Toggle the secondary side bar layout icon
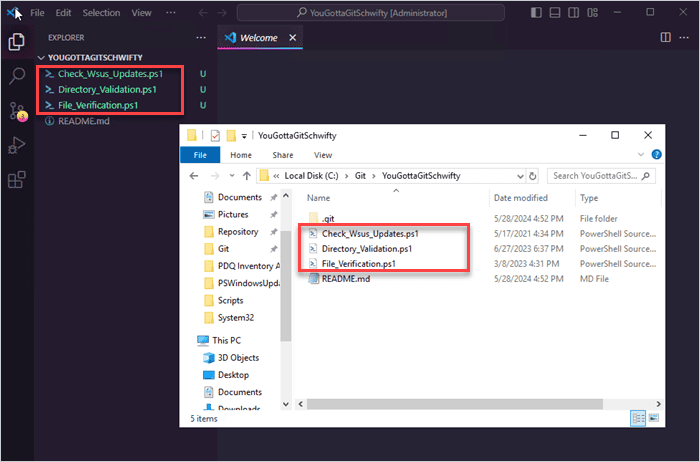The image size is (700, 462). pos(574,12)
